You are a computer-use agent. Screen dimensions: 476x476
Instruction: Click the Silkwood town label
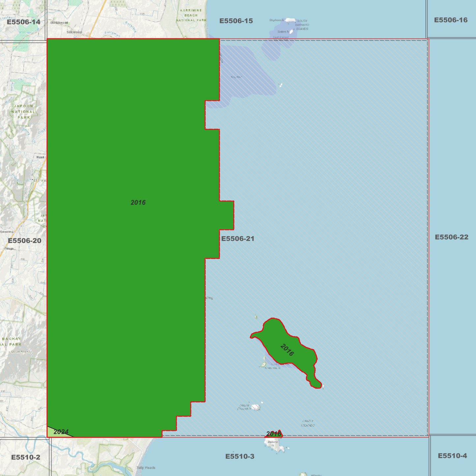point(74,33)
